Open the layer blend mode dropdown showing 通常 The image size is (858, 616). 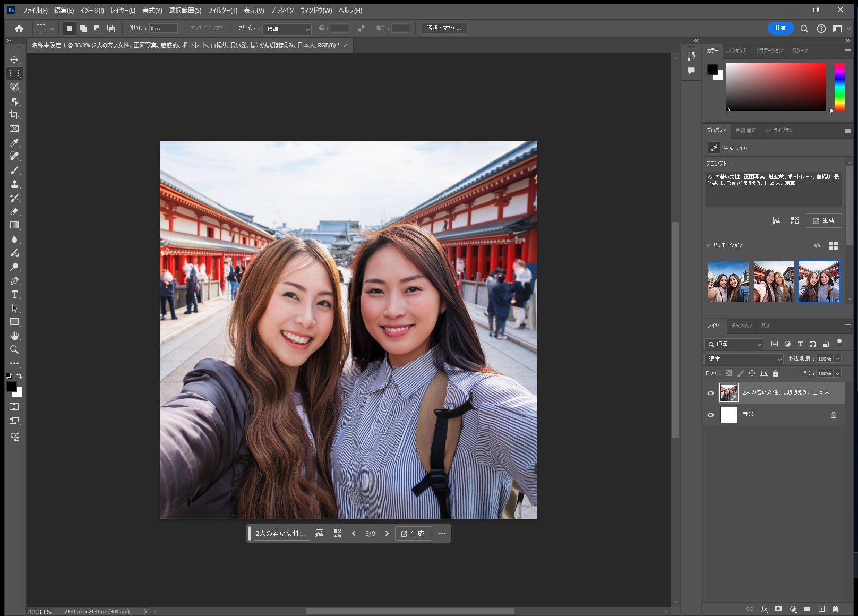[742, 358]
